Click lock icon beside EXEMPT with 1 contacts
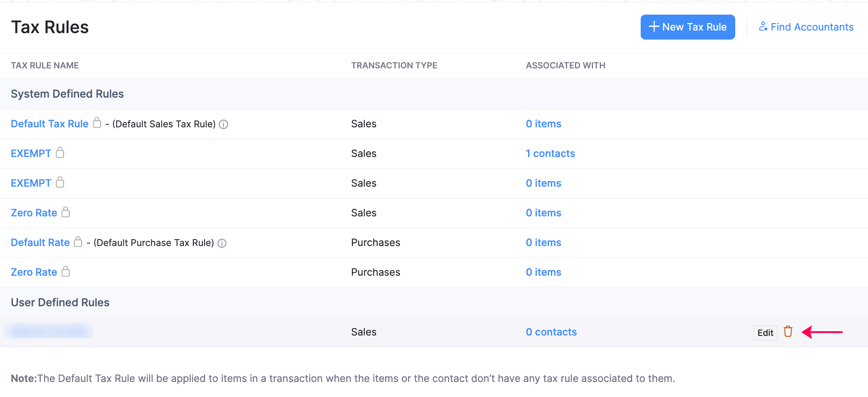This screenshot has width=868, height=397. point(60,152)
